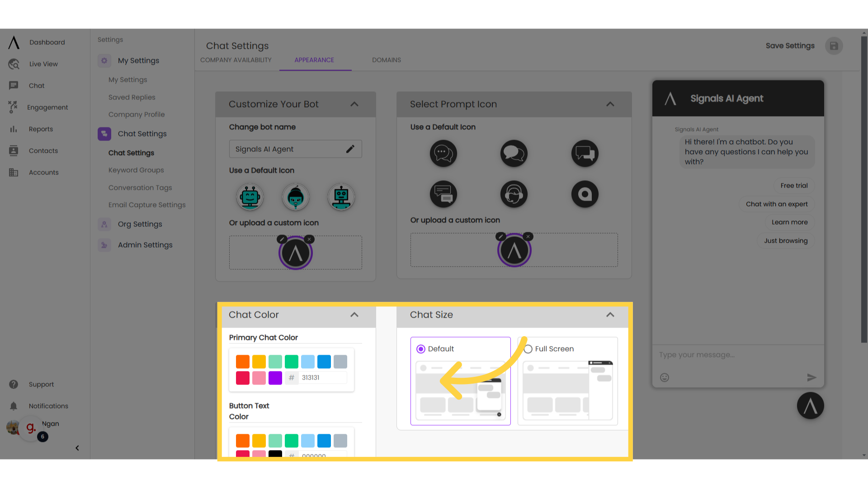Select the Full Screen chat size option
Image resolution: width=868 pixels, height=488 pixels.
[x=528, y=348]
